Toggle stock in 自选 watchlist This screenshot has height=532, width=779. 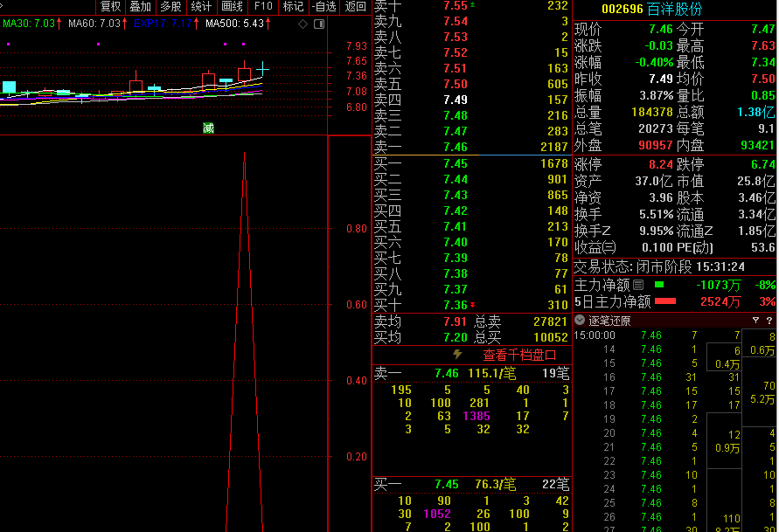pos(324,6)
